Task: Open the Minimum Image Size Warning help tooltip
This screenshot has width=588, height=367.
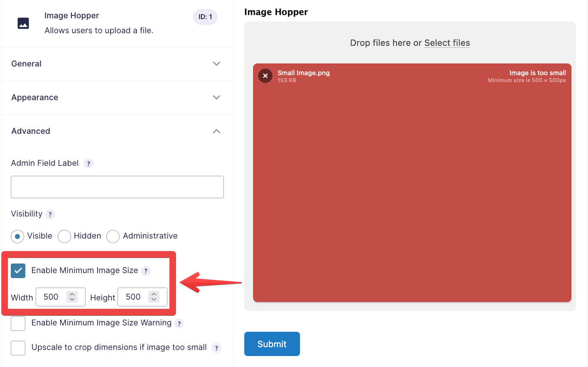Action: [179, 323]
